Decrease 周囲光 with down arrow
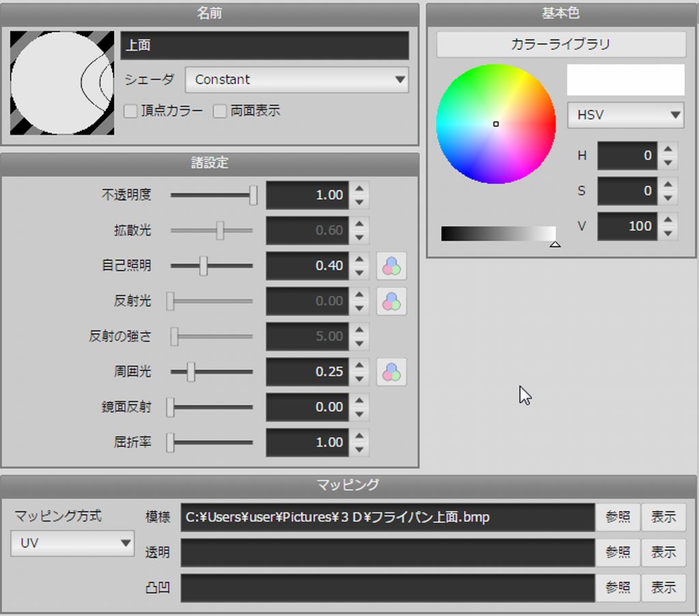The image size is (699, 616). click(359, 379)
